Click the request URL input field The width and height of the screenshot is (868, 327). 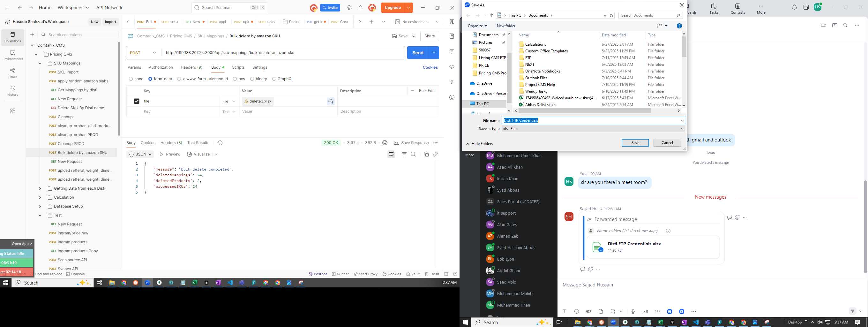click(283, 53)
